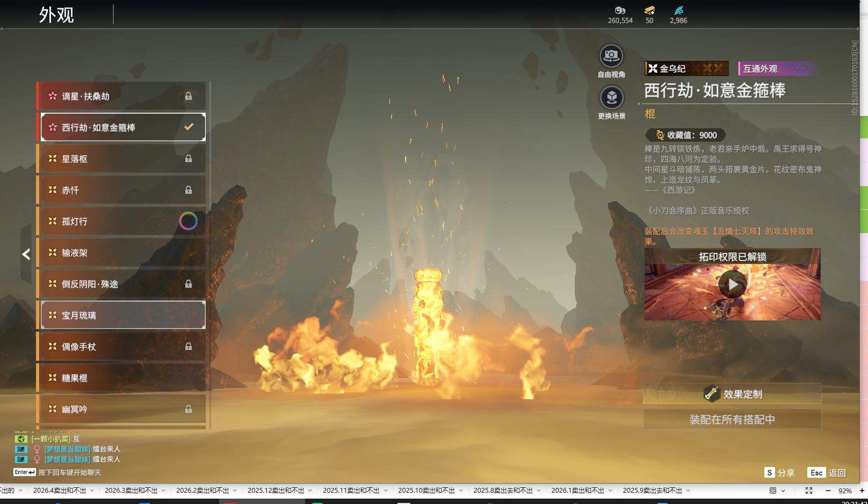Open the dropdown arrow on 2025.11卖出和不出 tab
Image resolution: width=868 pixels, height=504 pixels.
click(x=385, y=491)
